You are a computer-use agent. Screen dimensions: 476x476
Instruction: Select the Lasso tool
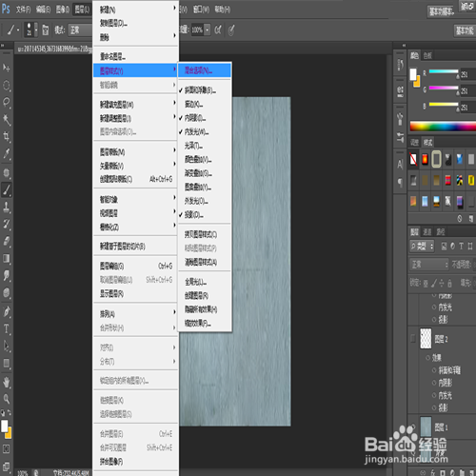pos(6,102)
